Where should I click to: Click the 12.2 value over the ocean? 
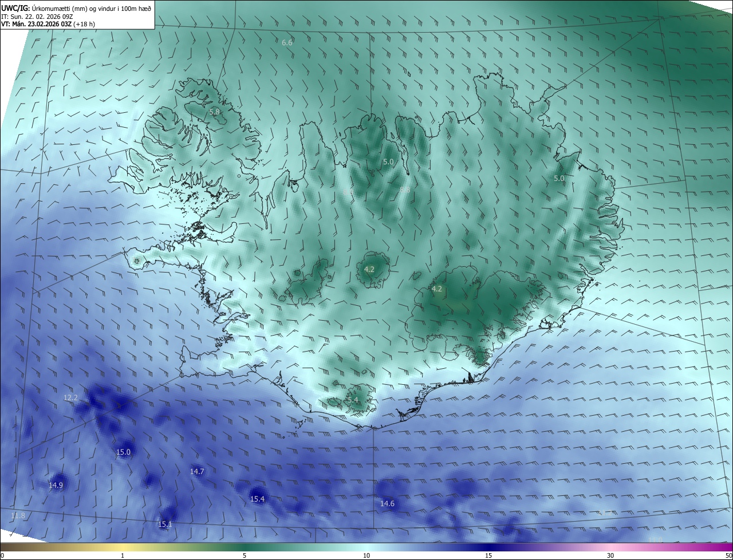click(x=70, y=397)
